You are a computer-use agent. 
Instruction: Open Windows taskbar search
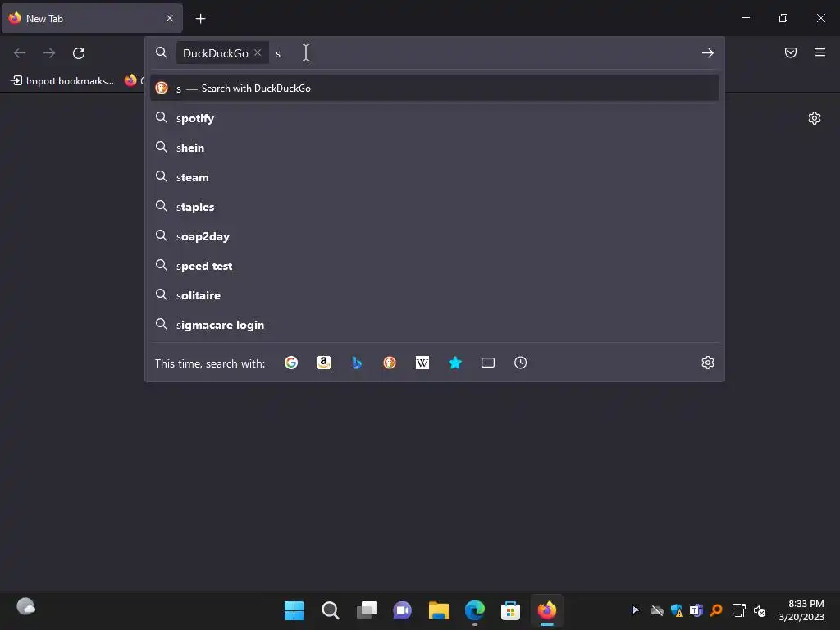(x=330, y=610)
